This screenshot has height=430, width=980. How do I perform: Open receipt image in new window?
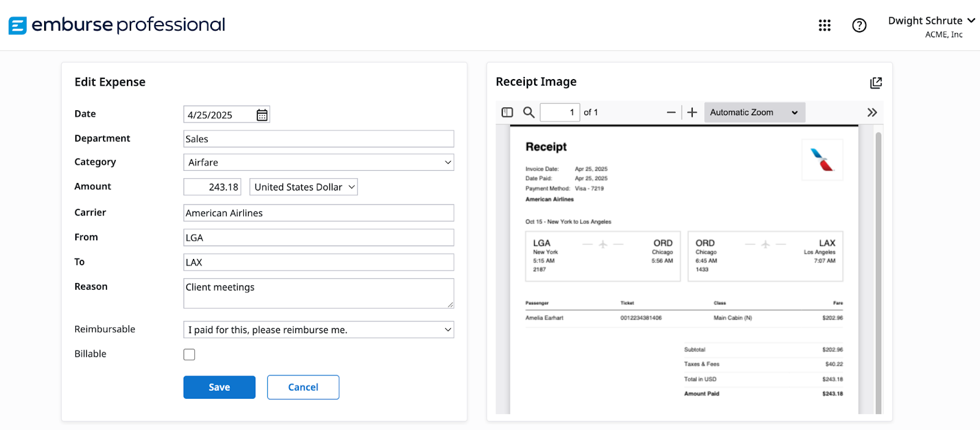pyautogui.click(x=876, y=83)
